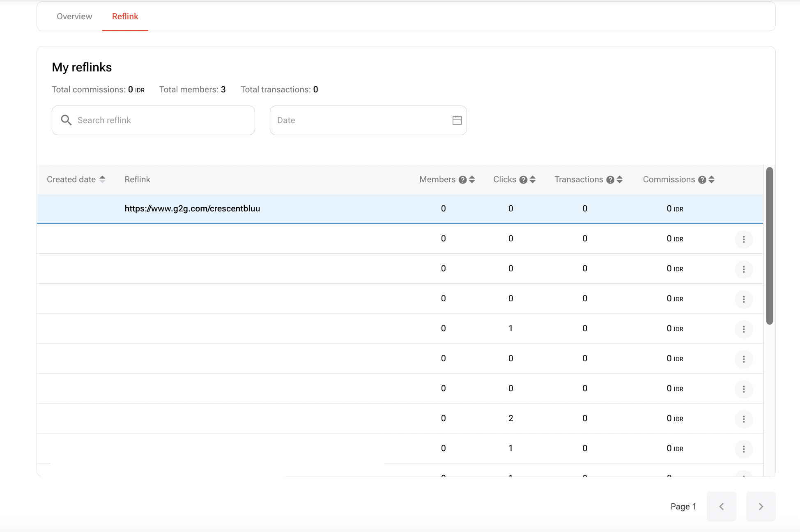The height and width of the screenshot is (532, 800).
Task: Open the g2g.com/crescentbluu reflink
Action: click(192, 209)
